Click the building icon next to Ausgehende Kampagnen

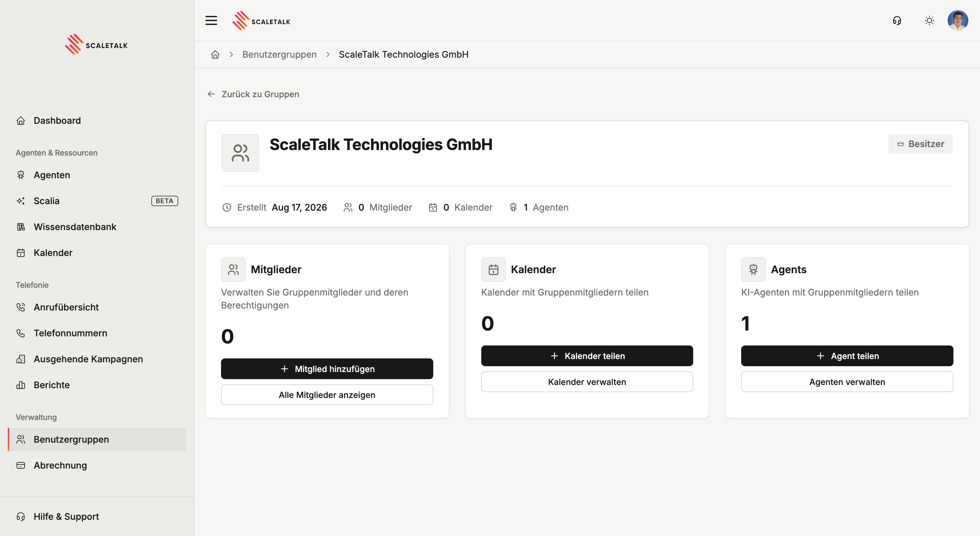click(21, 359)
